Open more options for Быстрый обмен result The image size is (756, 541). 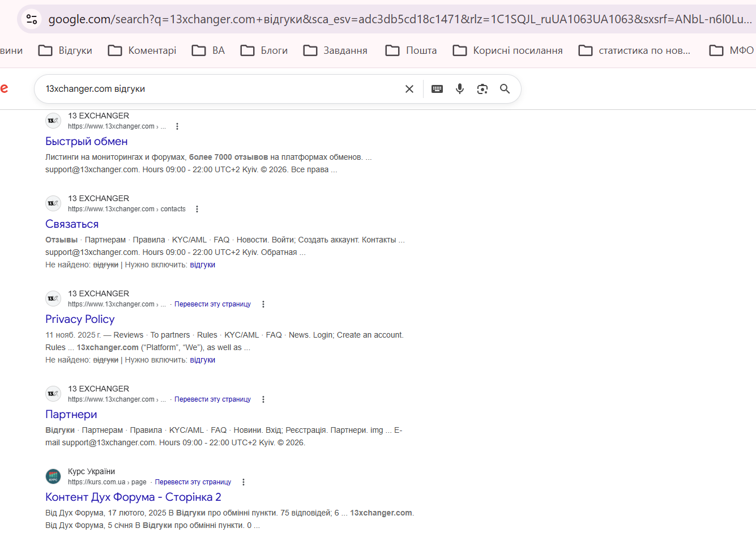(x=177, y=126)
